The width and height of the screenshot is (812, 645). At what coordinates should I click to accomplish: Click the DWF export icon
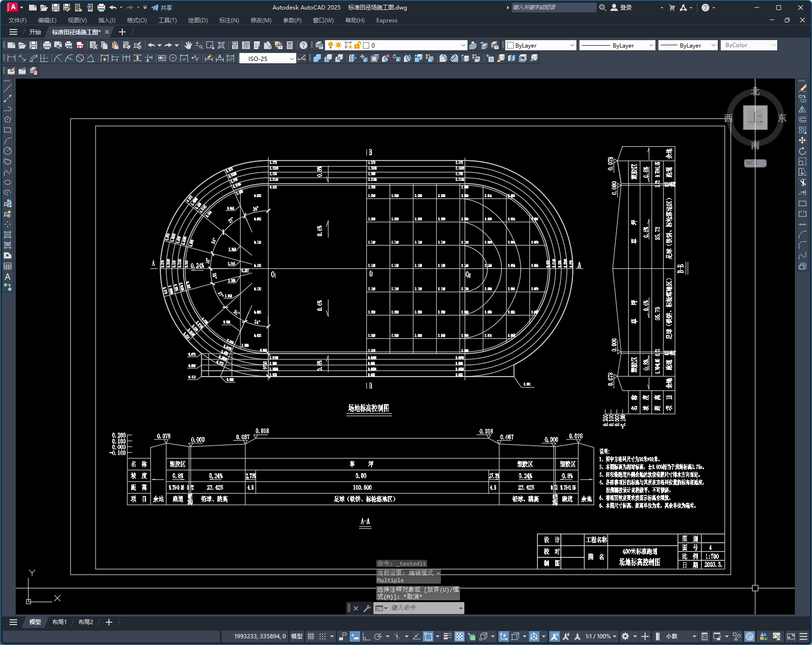(80, 45)
